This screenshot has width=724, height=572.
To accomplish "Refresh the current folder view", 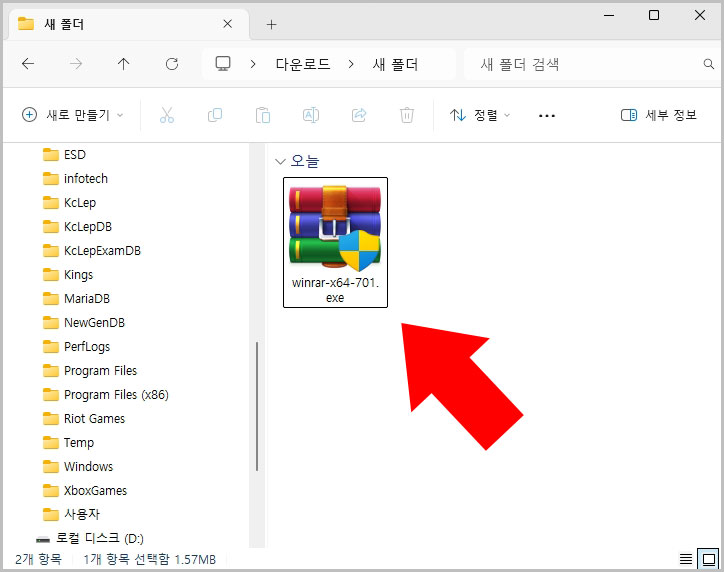I will [172, 64].
